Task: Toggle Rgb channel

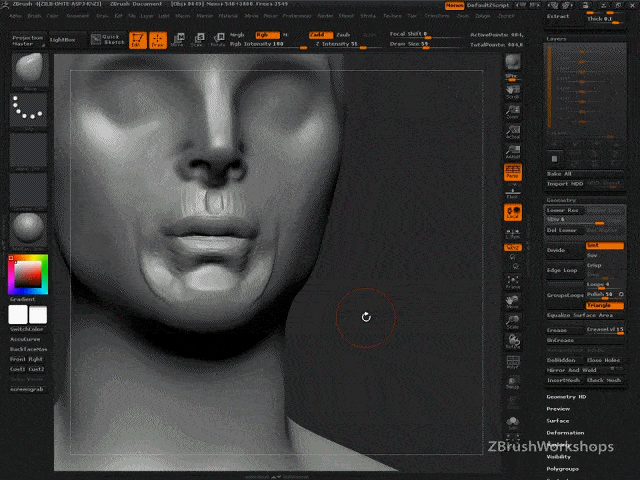Action: tap(268, 35)
